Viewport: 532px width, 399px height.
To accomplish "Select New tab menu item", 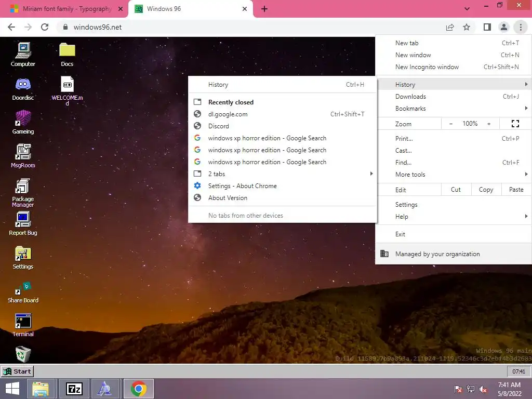I will coord(453,43).
